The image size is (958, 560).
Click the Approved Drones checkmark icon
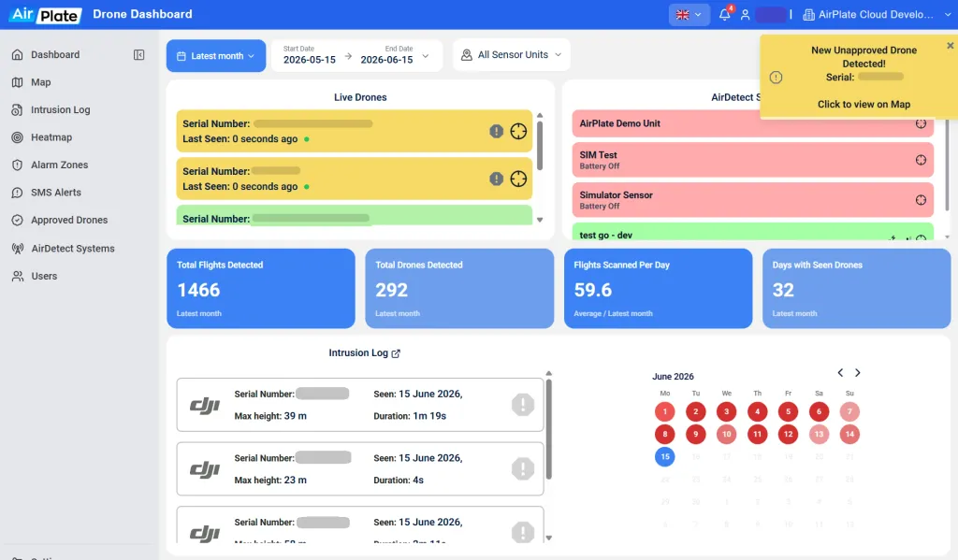17,220
